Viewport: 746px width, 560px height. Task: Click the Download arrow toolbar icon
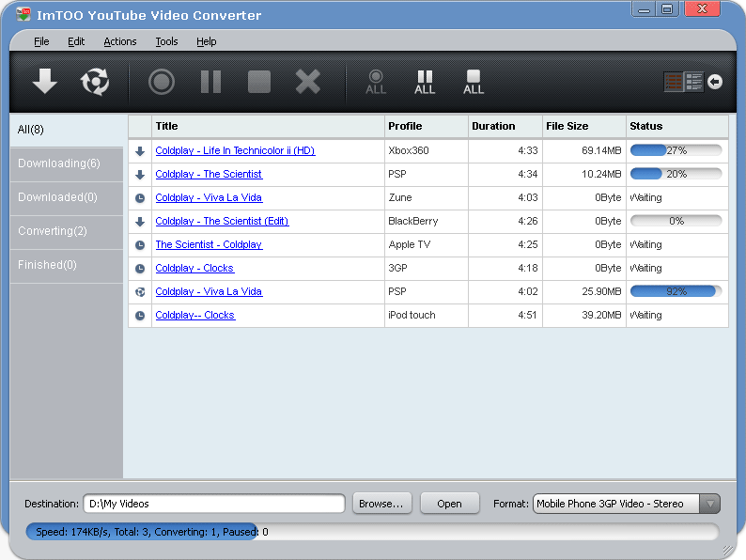click(45, 81)
